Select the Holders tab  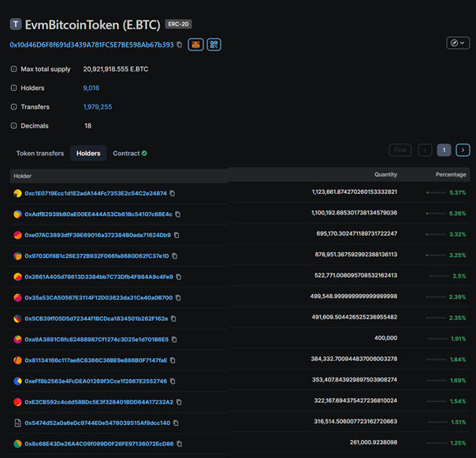pyautogui.click(x=88, y=154)
